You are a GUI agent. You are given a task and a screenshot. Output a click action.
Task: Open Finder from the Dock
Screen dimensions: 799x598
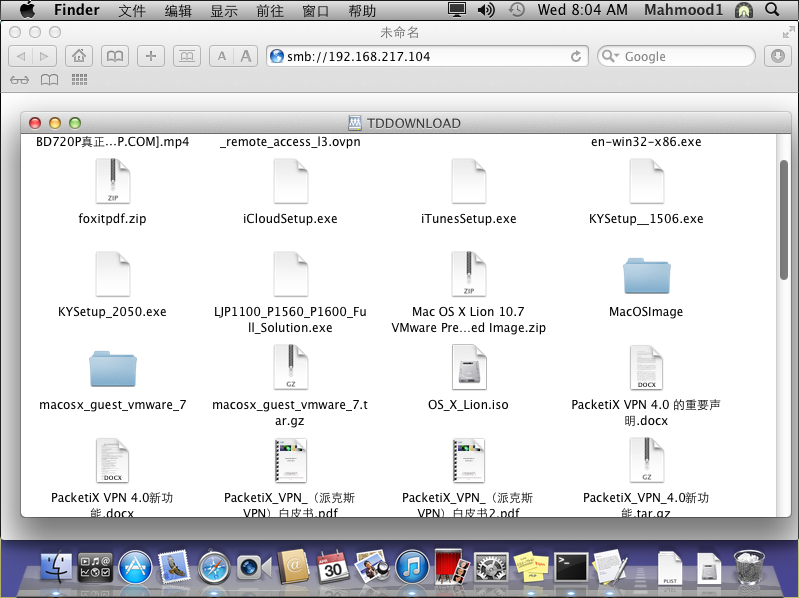pos(57,567)
